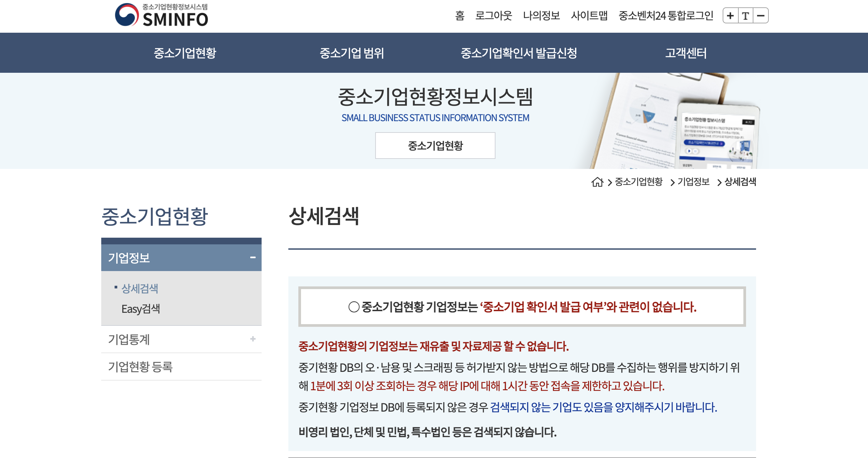Screen dimensions: 868x458
Task: Open 기업현황 등록 sidebar menu
Action: point(140,367)
